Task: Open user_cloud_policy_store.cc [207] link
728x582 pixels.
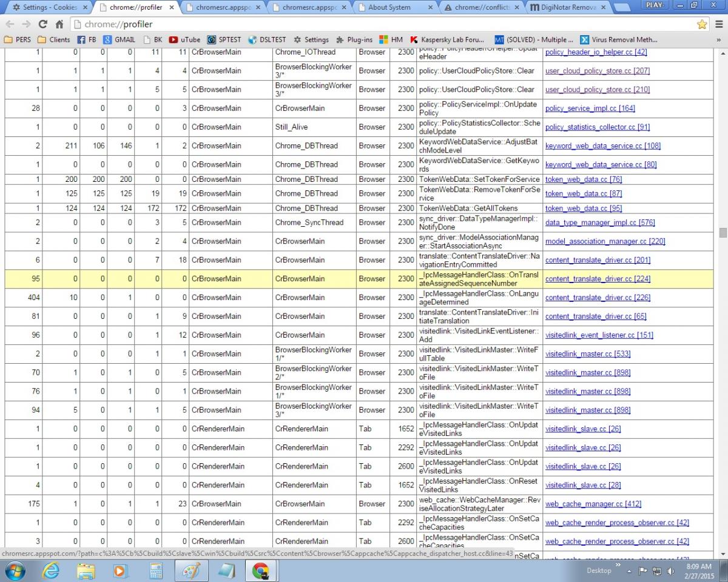Action: 598,71
